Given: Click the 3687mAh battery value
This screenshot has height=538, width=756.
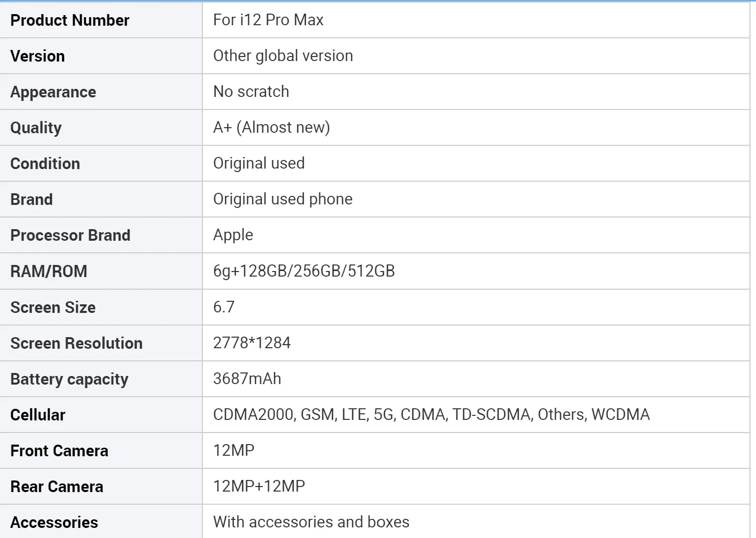Looking at the screenshot, I should pyautogui.click(x=247, y=379).
